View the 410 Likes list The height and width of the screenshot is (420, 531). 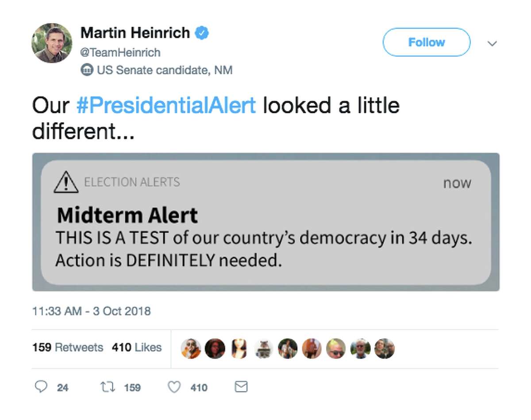[x=135, y=347]
